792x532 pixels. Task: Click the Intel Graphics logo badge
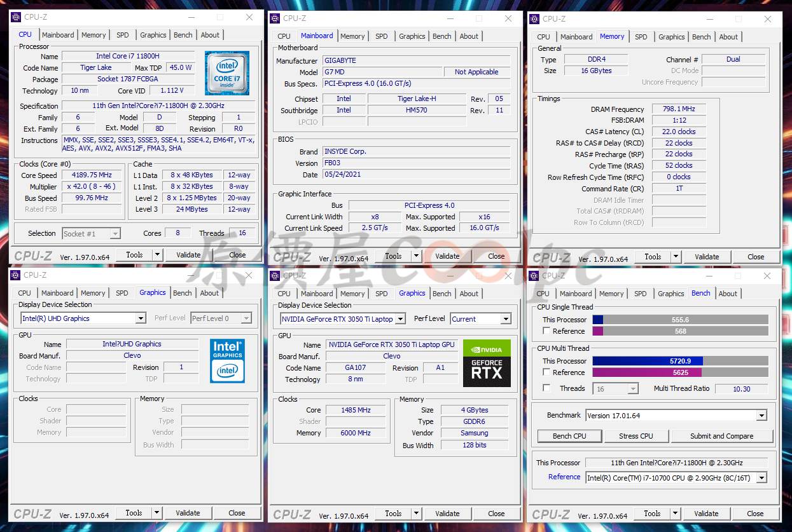pos(227,360)
